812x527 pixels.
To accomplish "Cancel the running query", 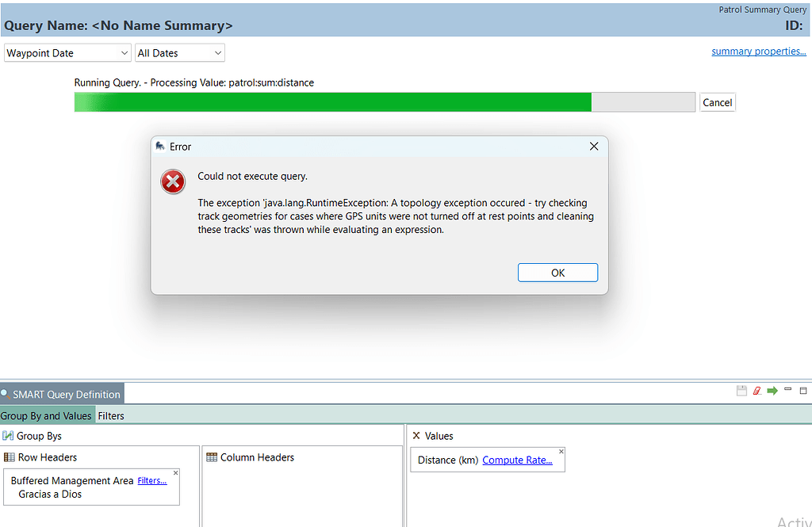I will point(716,101).
